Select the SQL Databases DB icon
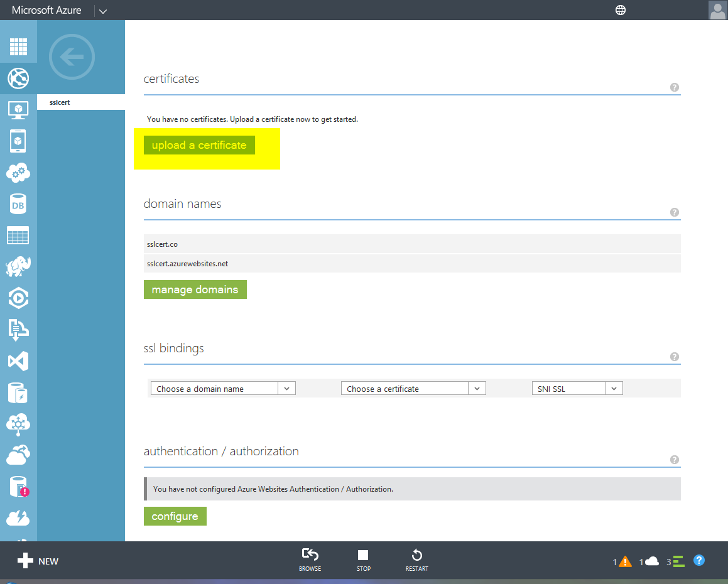 pos(18,204)
